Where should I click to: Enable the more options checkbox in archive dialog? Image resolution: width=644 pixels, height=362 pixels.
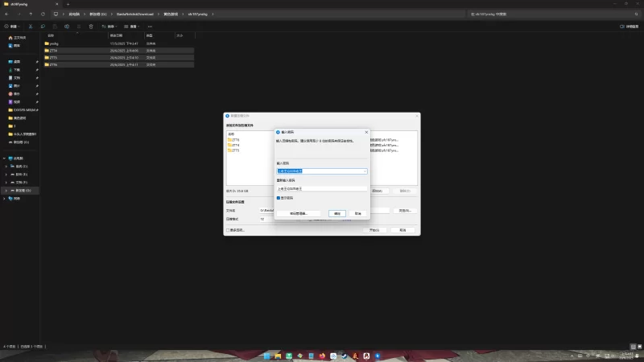click(228, 230)
